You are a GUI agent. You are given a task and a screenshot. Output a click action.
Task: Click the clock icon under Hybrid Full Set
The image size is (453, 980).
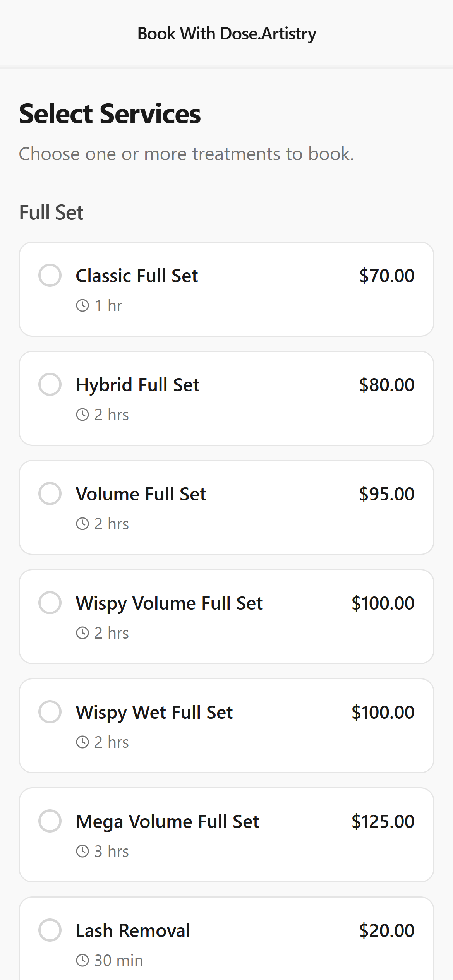82,415
